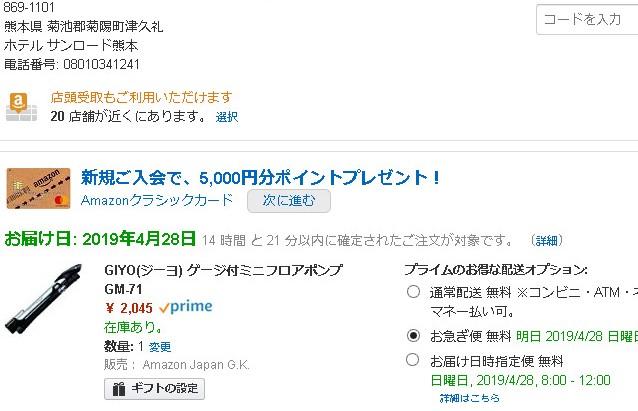638x411 pixels.
Task: Click 選択 link for nearby pickup stores
Action: (226, 117)
